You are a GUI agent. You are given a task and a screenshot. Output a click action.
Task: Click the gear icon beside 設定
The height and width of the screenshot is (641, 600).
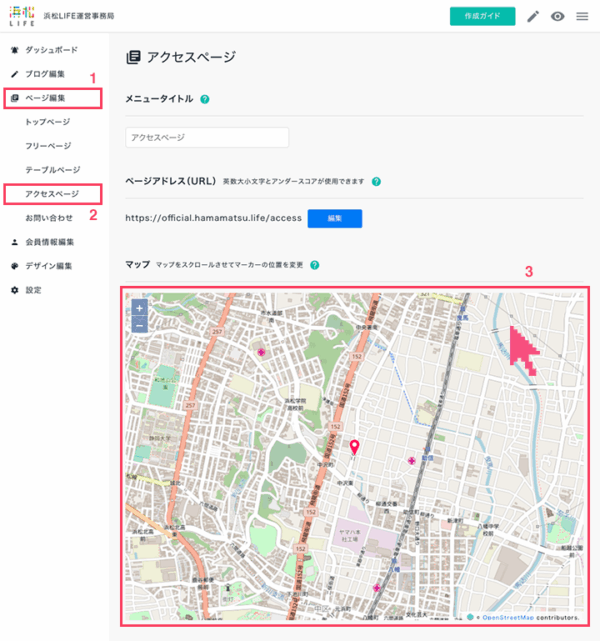tap(15, 290)
